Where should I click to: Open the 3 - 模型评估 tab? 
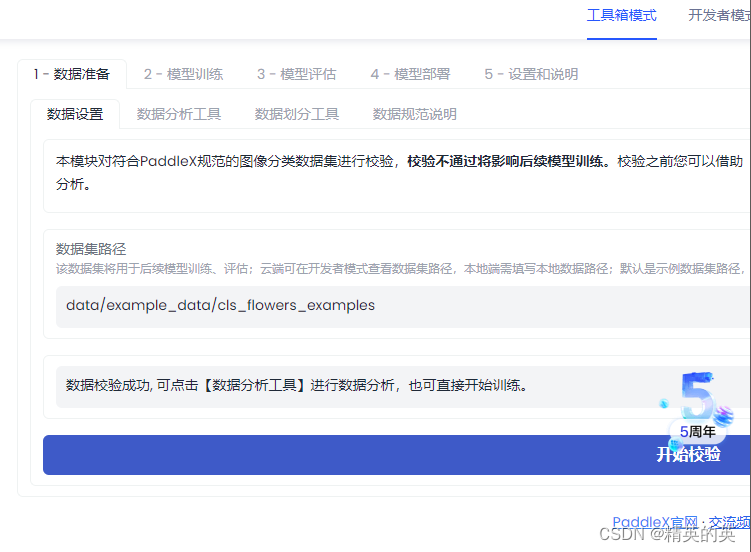point(296,74)
